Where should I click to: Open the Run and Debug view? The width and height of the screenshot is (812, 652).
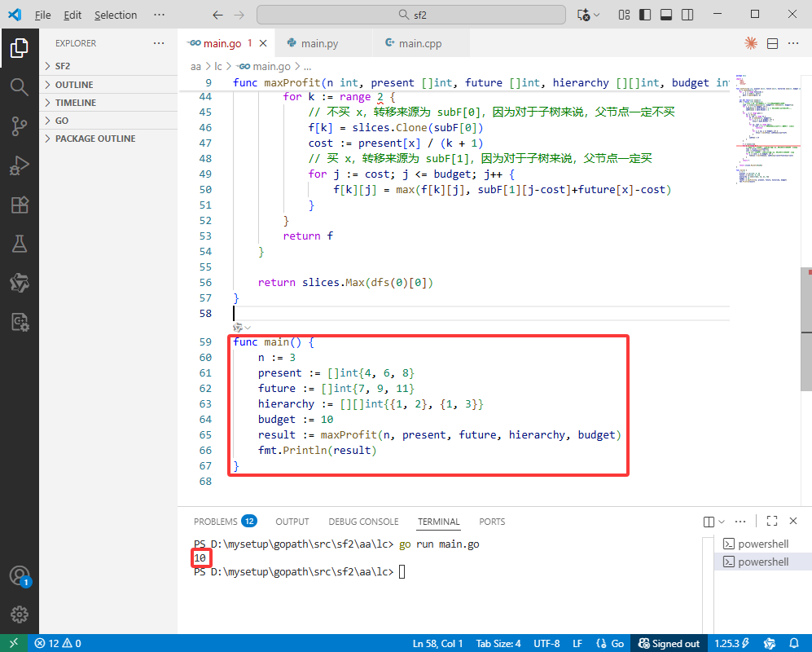pos(20,165)
